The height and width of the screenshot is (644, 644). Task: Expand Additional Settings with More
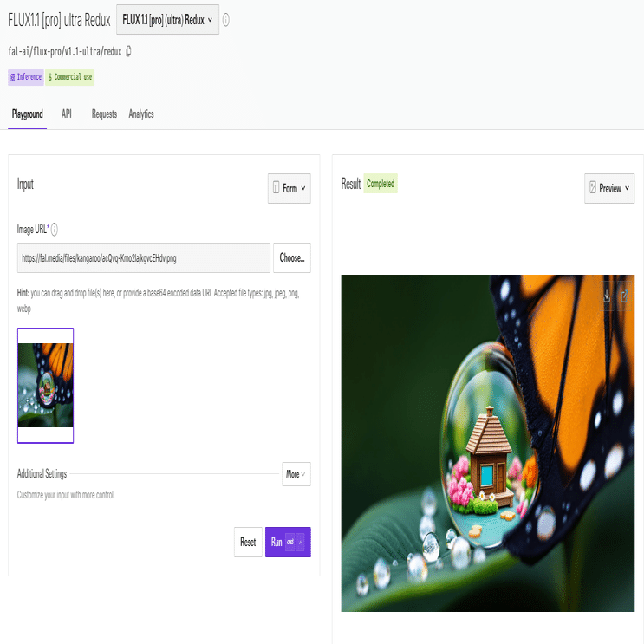click(296, 474)
